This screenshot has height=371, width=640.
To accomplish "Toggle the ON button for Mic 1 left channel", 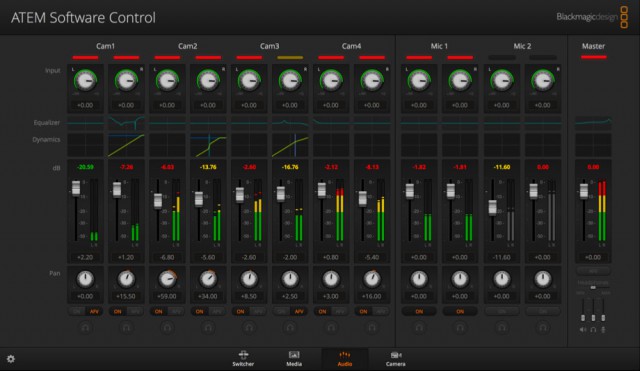I will [419, 311].
